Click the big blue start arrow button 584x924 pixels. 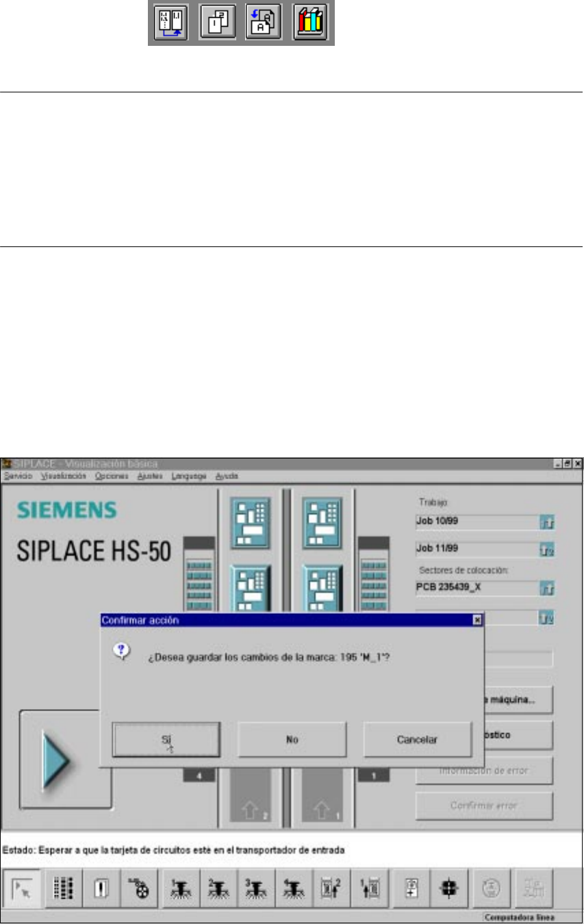tap(65, 760)
